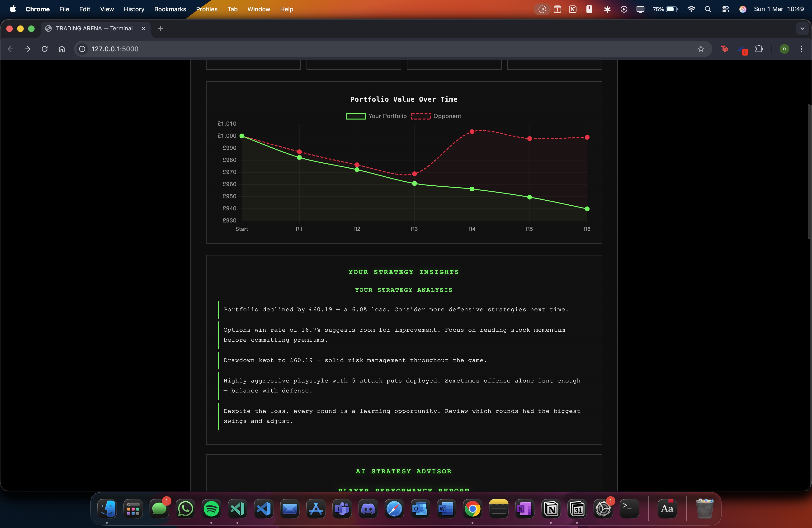View site information icon in address bar
The image size is (812, 528).
[82, 49]
